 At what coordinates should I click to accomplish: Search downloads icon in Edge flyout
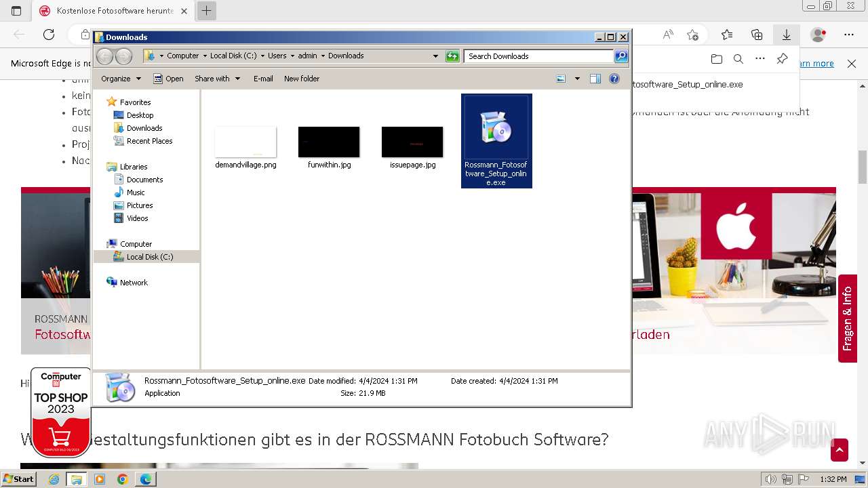click(738, 59)
